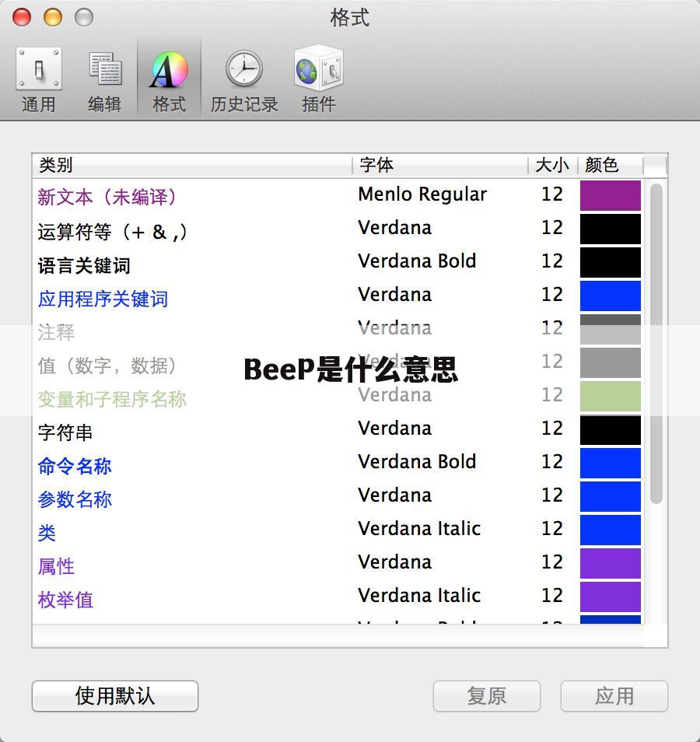Select the 命令名称 row
700x742 pixels.
(338, 464)
